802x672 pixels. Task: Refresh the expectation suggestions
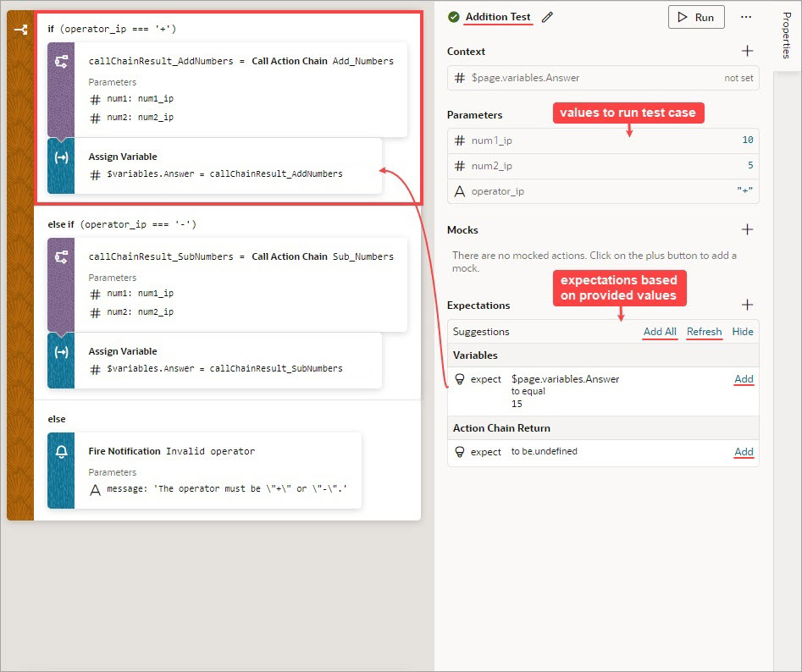(x=704, y=332)
